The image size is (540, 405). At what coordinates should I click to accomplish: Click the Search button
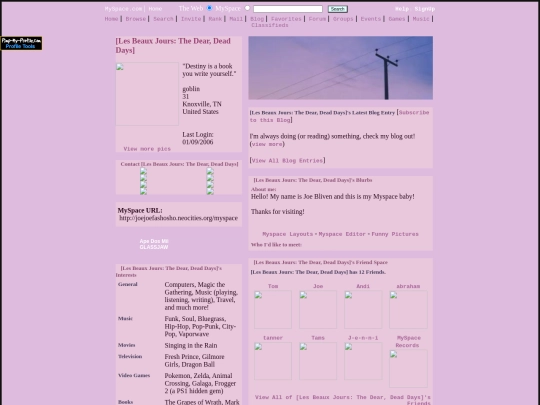(338, 9)
